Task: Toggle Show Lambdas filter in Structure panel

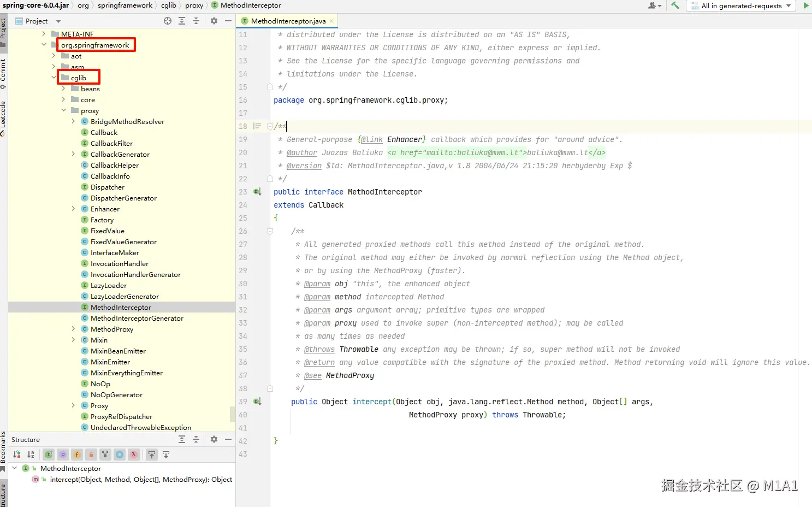Action: (134, 455)
